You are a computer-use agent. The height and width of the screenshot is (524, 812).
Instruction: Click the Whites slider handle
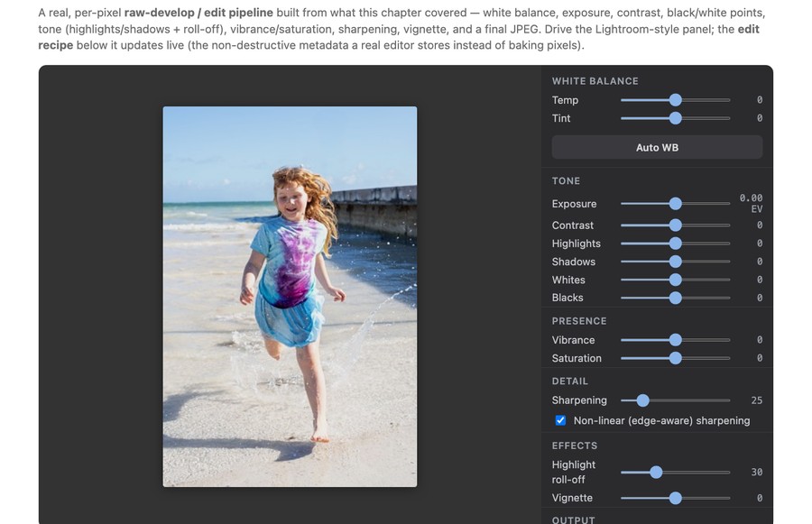[675, 280]
